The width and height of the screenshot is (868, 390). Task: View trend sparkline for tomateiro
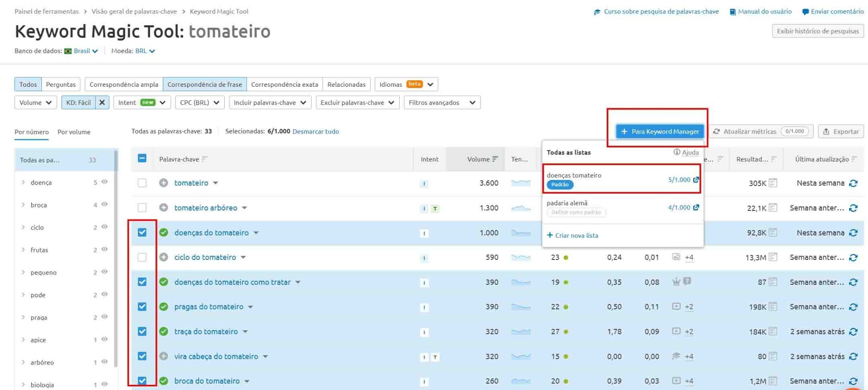(521, 183)
